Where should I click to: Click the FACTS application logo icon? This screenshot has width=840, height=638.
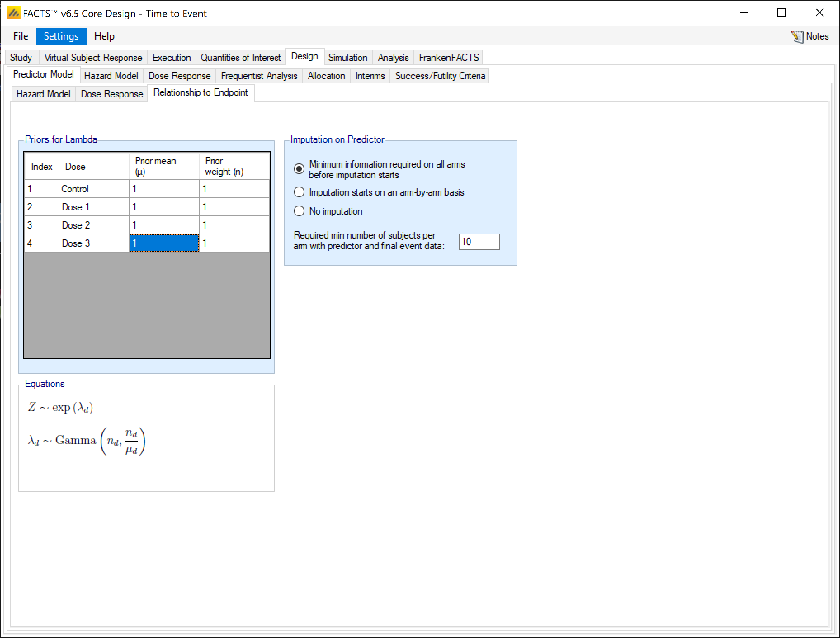pos(14,13)
